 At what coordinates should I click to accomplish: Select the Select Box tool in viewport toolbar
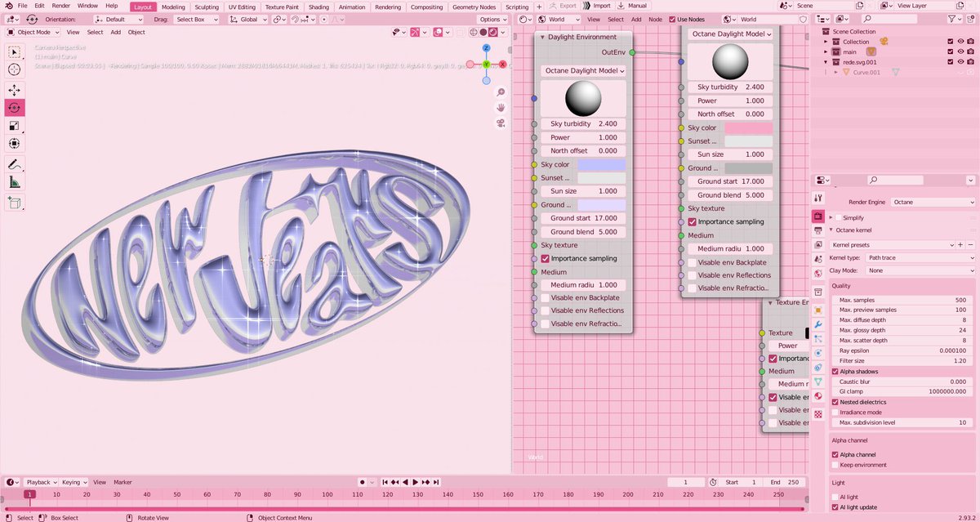pos(15,52)
